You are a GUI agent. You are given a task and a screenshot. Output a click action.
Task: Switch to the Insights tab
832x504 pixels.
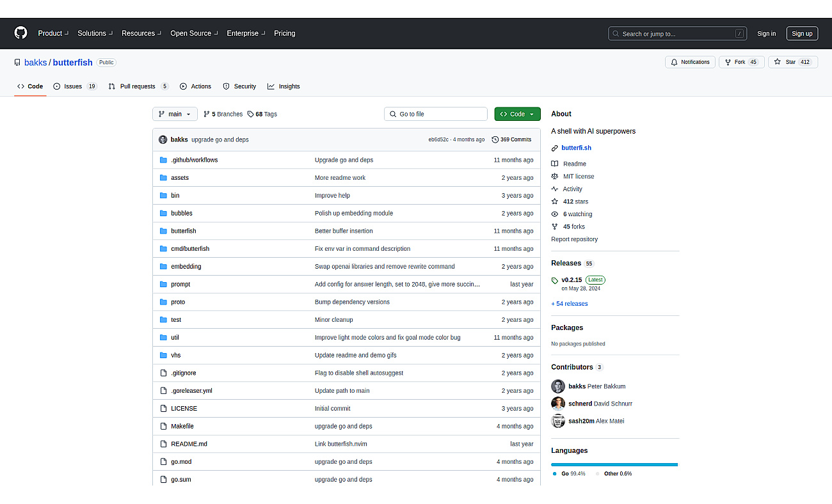[284, 86]
